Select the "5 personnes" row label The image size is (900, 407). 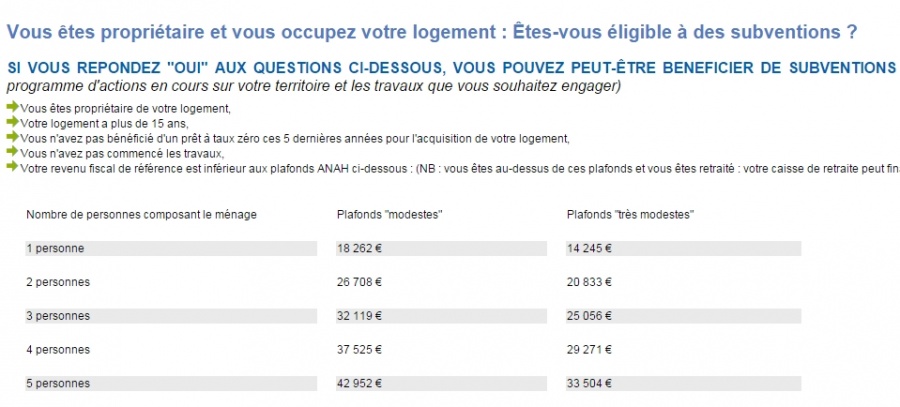coord(58,384)
